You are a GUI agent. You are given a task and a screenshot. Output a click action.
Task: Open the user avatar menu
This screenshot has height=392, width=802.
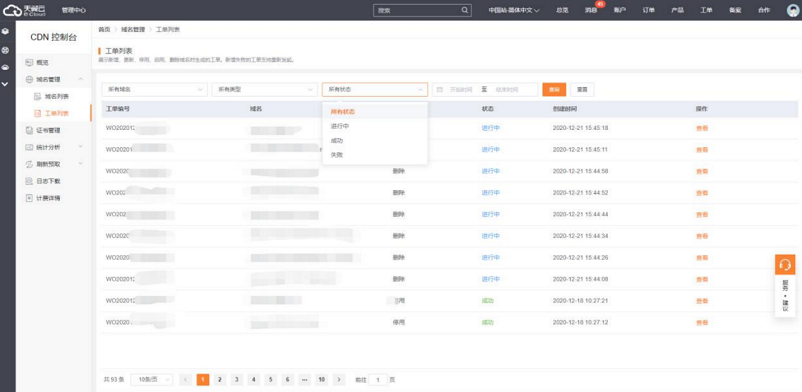point(793,10)
